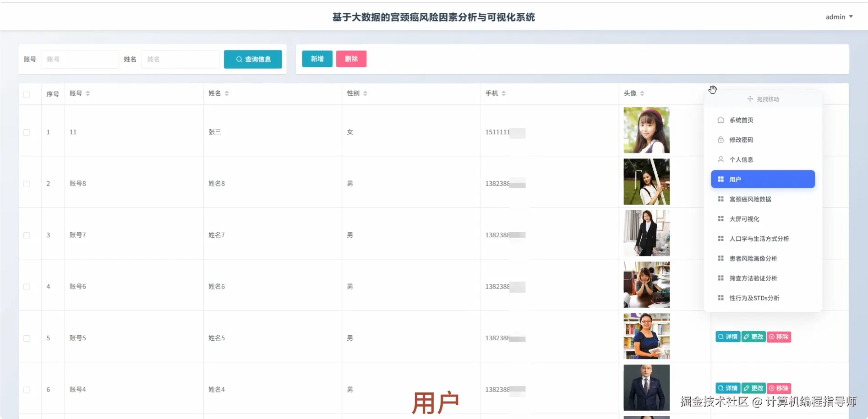The height and width of the screenshot is (419, 868).
Task: Click the name cell 姓名8
Action: pos(217,183)
